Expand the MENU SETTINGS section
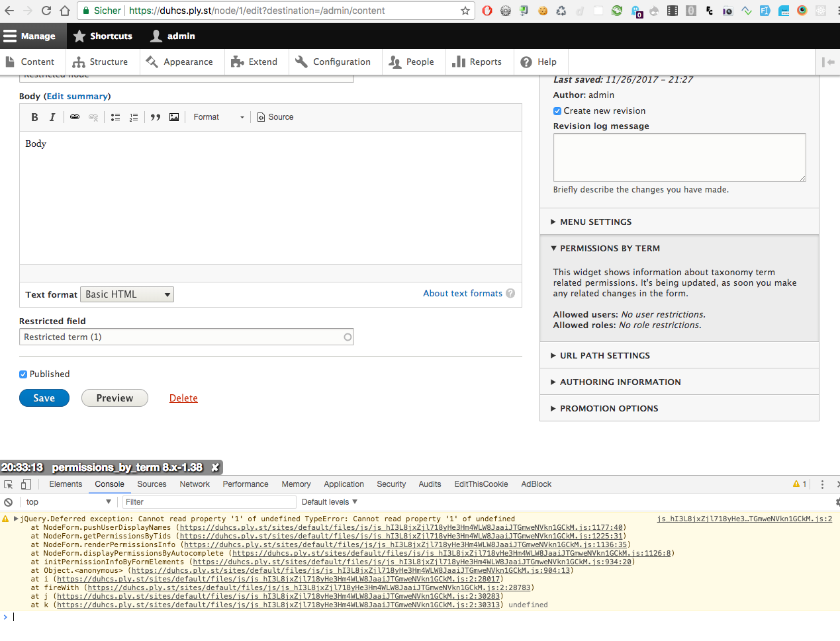The height and width of the screenshot is (641, 840). pos(595,222)
